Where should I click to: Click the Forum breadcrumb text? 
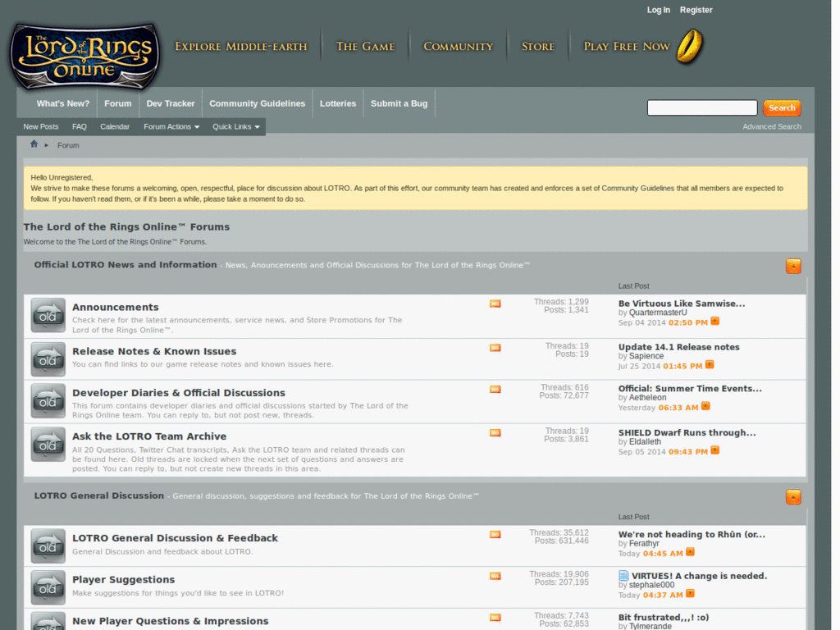(68, 145)
